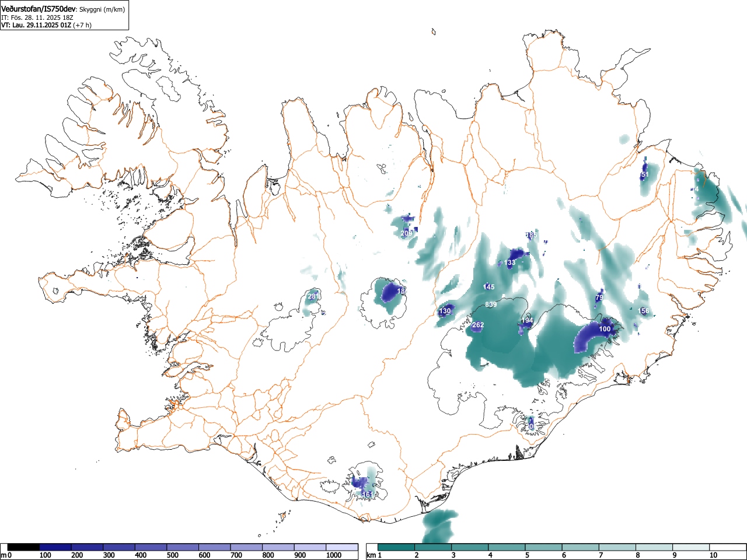Screen dimensions: 747x560
Task: Click the '5' tick on the km legend
Action: 527,555
